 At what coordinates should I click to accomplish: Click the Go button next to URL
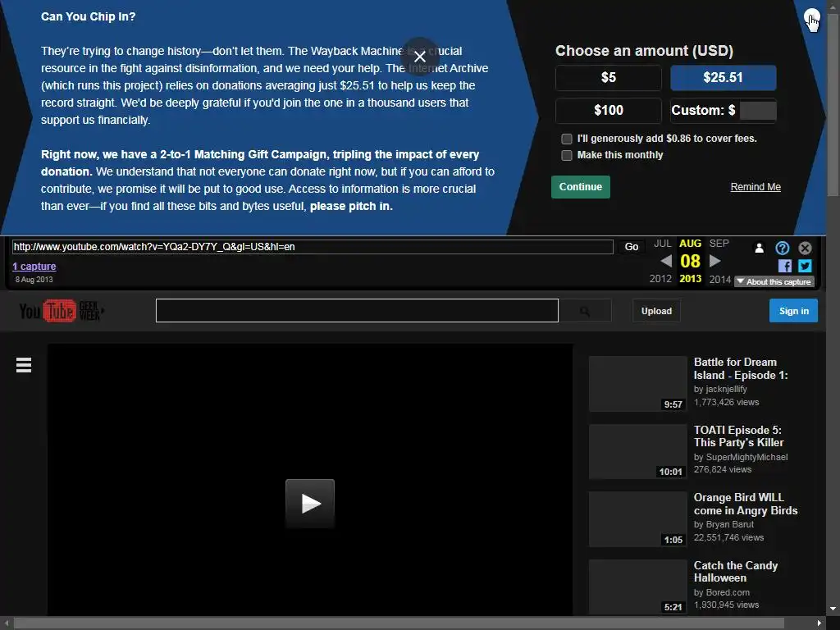pyautogui.click(x=631, y=247)
